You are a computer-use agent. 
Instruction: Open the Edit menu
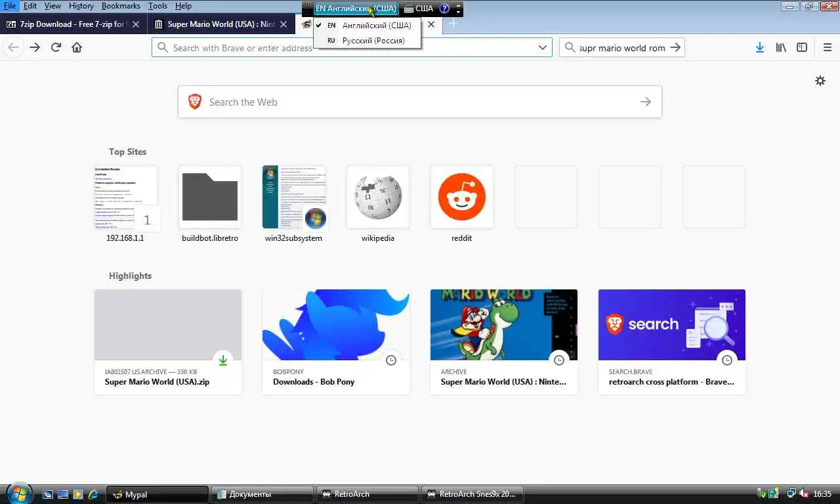click(30, 6)
